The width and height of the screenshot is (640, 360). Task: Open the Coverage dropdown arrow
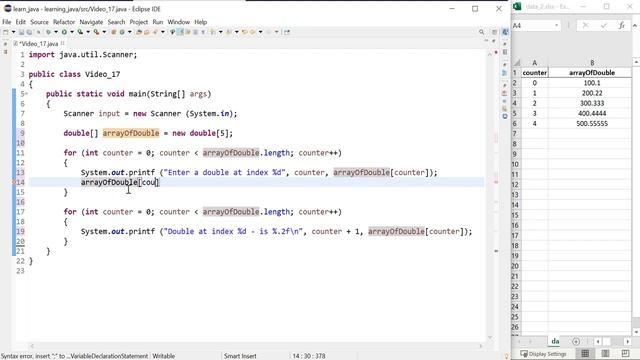click(x=88, y=32)
